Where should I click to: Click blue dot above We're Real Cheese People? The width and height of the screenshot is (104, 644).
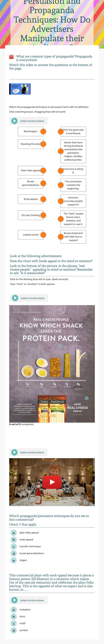click(x=87, y=398)
